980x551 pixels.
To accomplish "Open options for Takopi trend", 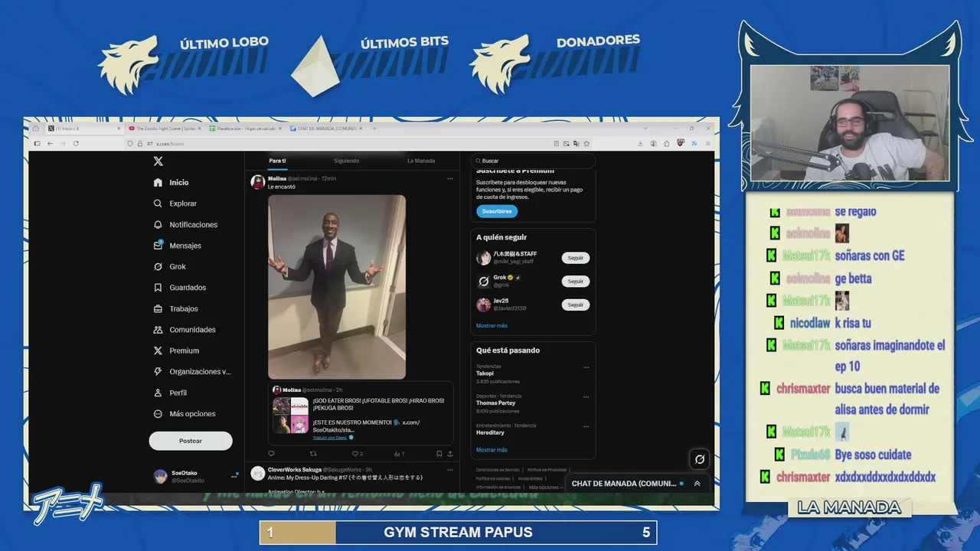I will click(x=586, y=367).
